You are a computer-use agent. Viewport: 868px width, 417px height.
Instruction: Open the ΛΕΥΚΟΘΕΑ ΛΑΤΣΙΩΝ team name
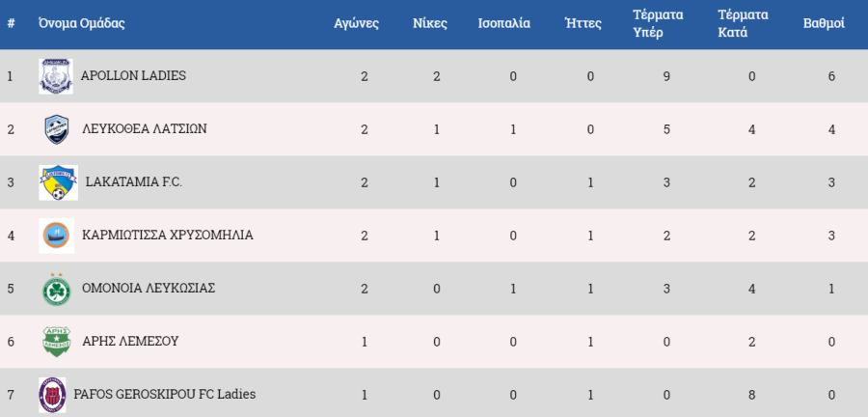tap(145, 129)
